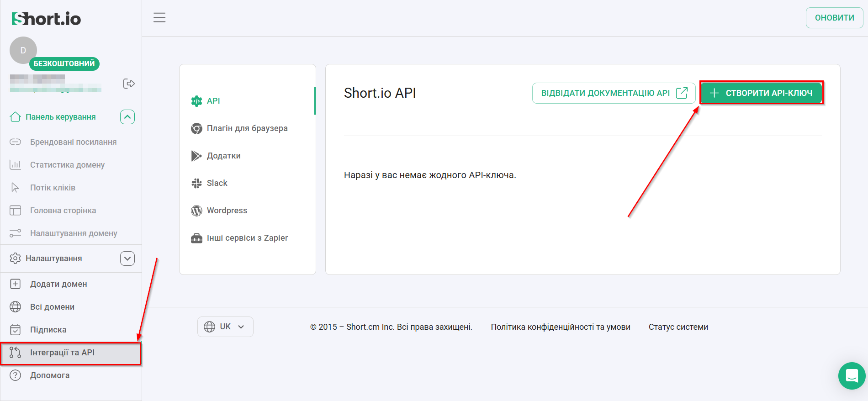Open the UK language dropdown

click(x=225, y=327)
